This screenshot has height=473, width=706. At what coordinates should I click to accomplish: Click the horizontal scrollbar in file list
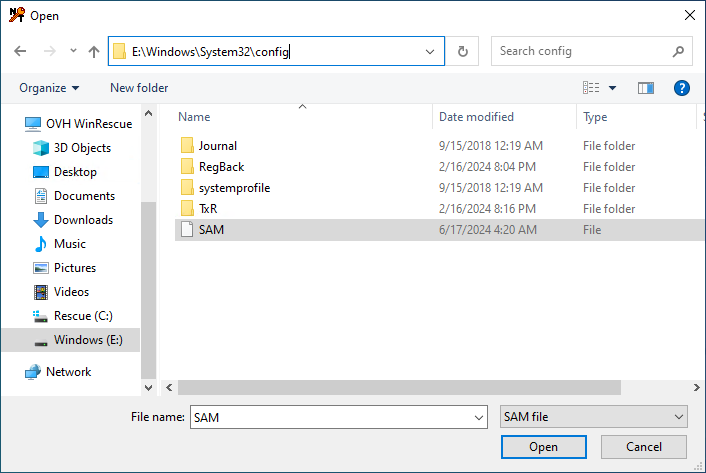coord(400,386)
